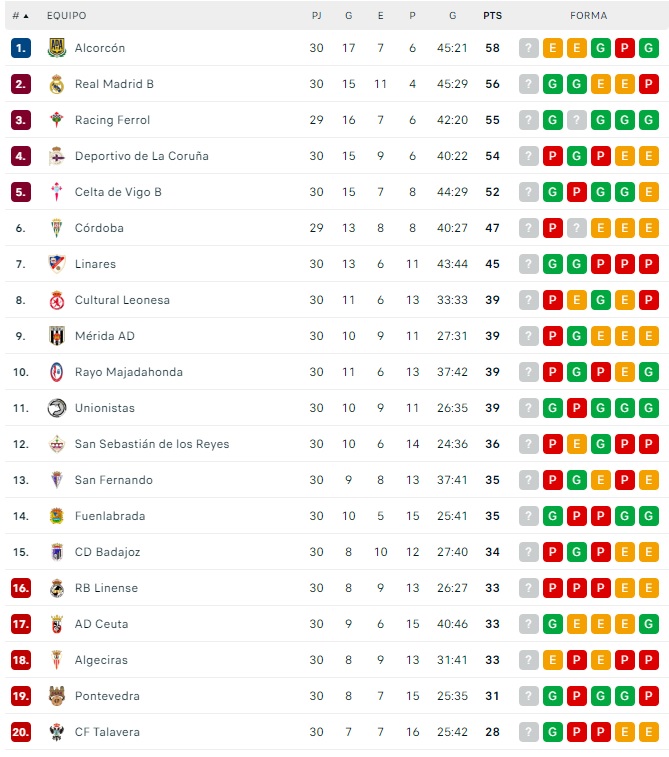The width and height of the screenshot is (669, 757).
Task: Click the Linares team crest
Action: [x=56, y=264]
